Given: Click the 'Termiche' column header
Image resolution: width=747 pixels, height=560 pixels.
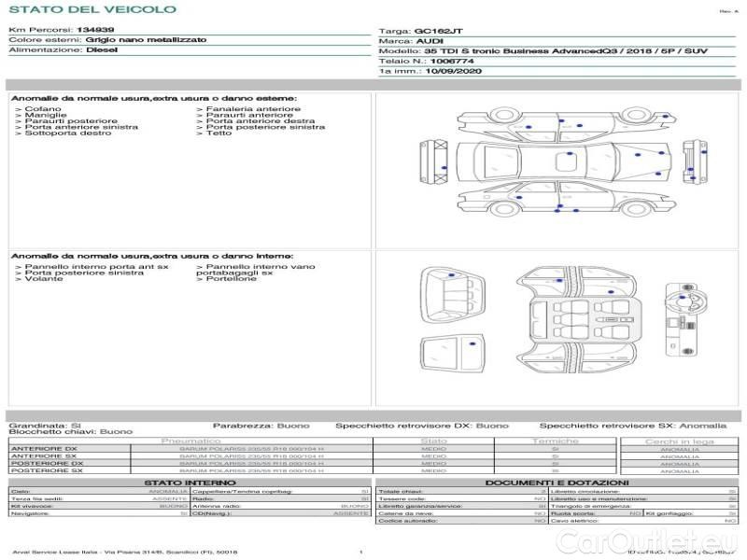Looking at the screenshot, I should coord(556,441).
